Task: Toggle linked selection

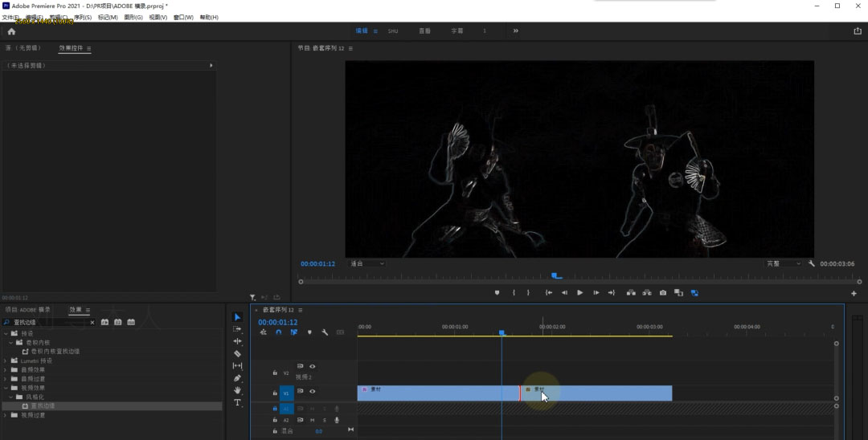Action: tap(294, 332)
